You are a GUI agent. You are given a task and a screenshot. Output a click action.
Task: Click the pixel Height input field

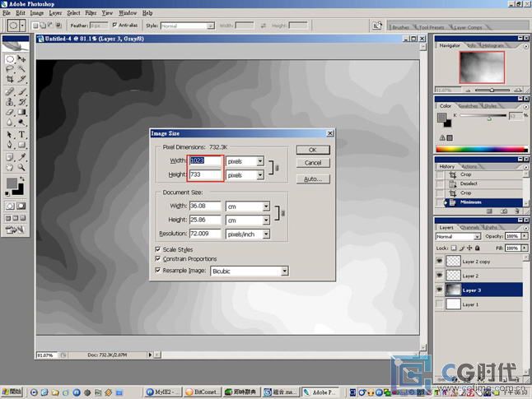[x=205, y=174]
